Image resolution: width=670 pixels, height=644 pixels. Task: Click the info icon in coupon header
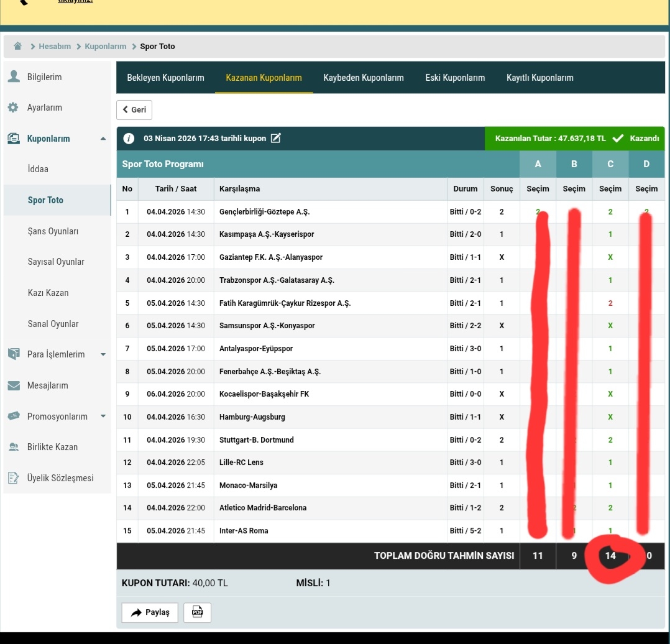(129, 139)
